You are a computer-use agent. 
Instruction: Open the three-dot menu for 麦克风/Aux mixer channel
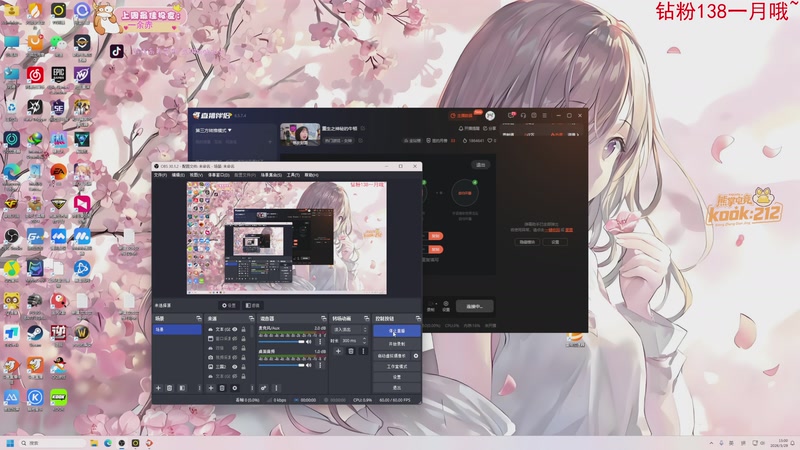click(x=320, y=341)
